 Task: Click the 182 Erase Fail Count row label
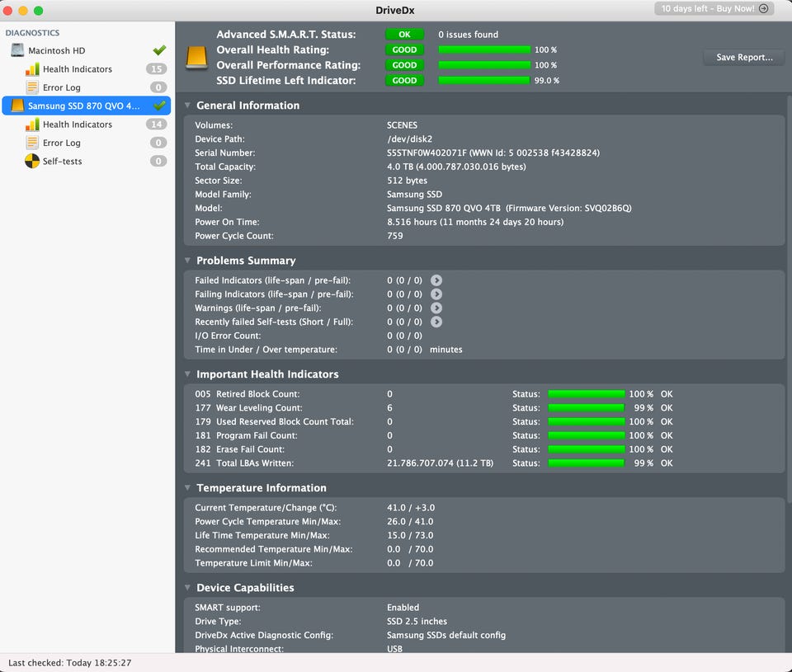click(240, 449)
